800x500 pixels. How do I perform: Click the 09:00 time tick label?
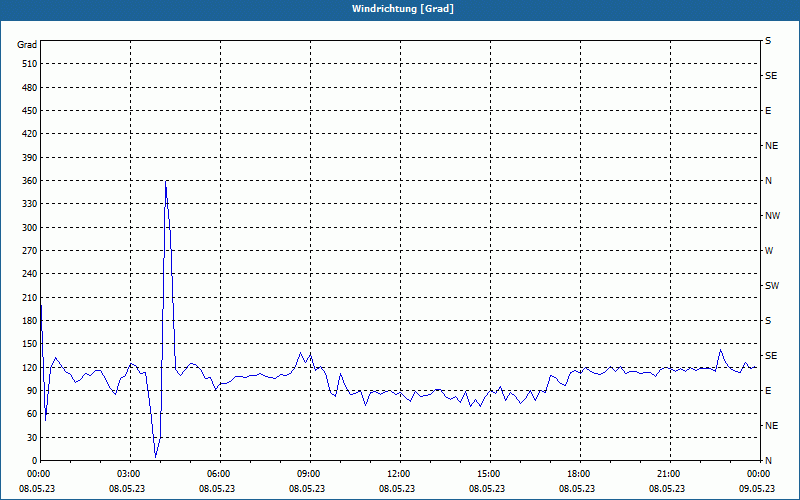point(310,474)
